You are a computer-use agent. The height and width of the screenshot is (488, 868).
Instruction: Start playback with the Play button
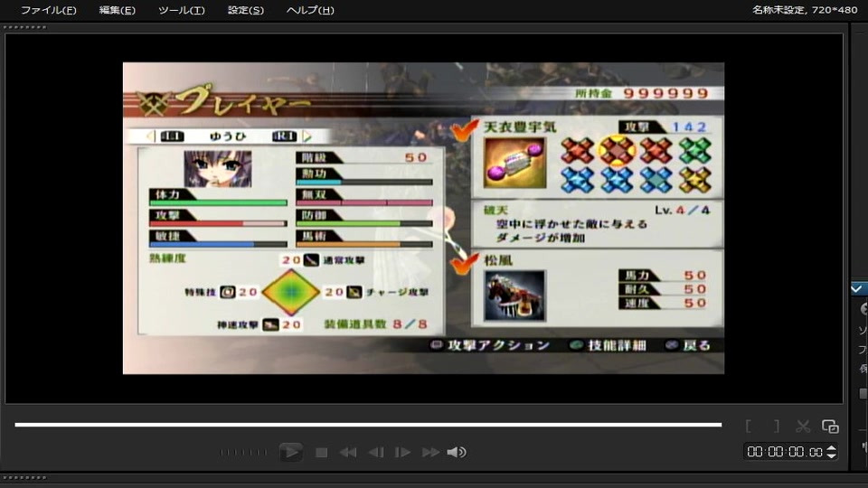(290, 452)
